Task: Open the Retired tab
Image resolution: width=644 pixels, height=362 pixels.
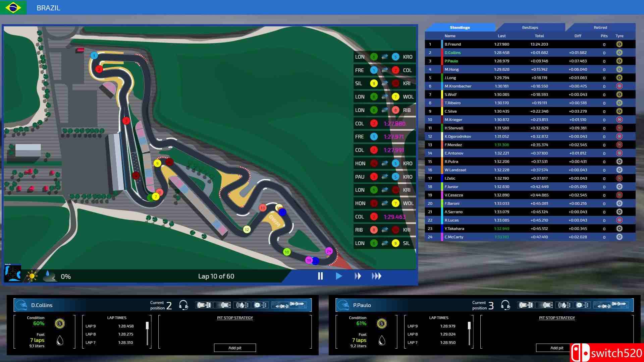Action: pyautogui.click(x=600, y=27)
